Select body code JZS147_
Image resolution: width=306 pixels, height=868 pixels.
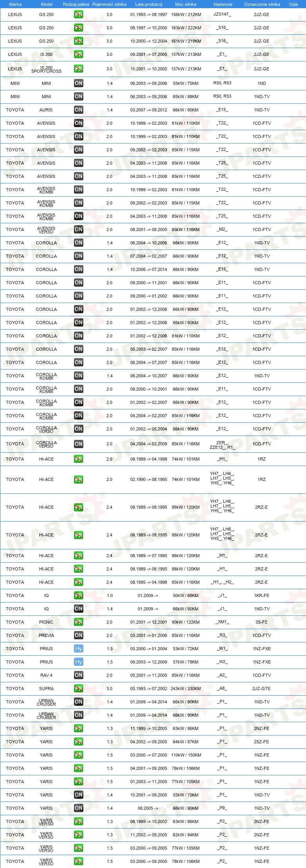[222, 14]
